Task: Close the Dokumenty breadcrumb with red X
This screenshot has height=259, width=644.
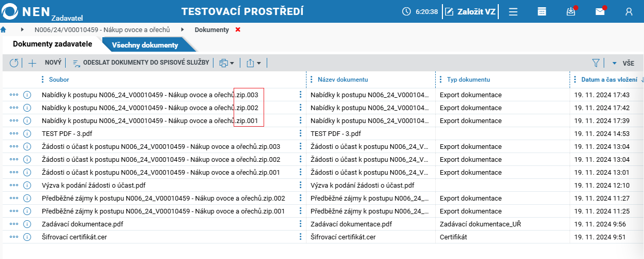Action: (238, 29)
